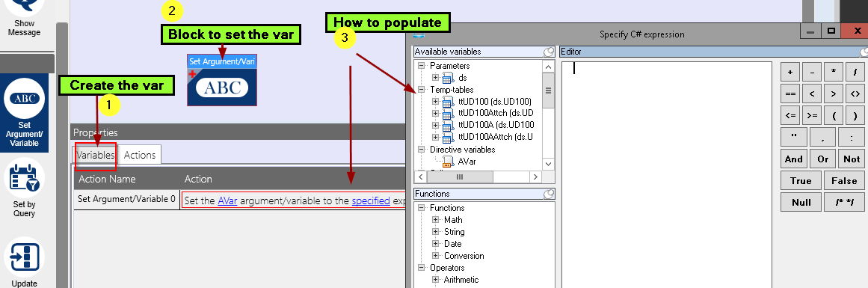The height and width of the screenshot is (288, 868).
Task: Select the Update block icon in palette
Action: coord(25,257)
